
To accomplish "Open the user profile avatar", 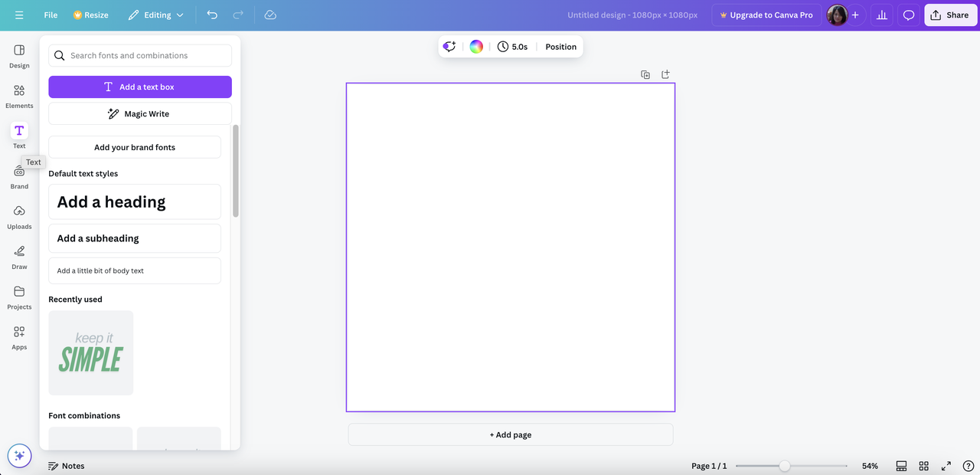I will tap(837, 15).
